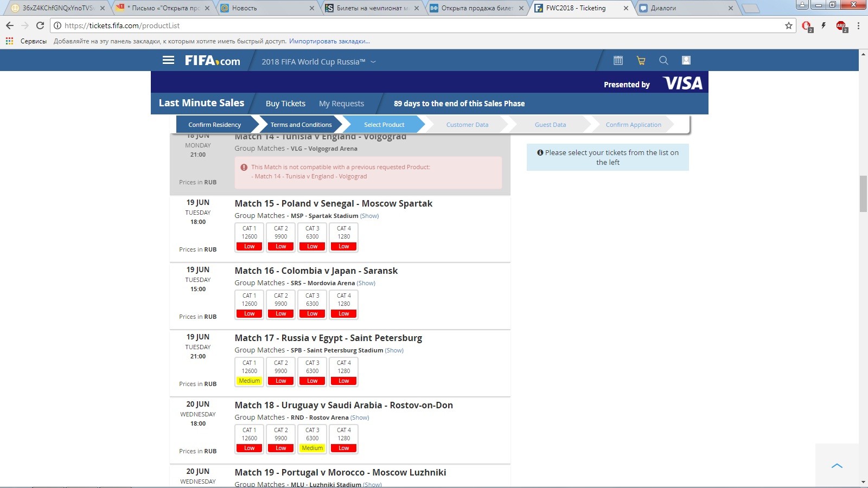868x488 pixels.
Task: Click the Opera-style red extension icon
Action: [x=807, y=26]
